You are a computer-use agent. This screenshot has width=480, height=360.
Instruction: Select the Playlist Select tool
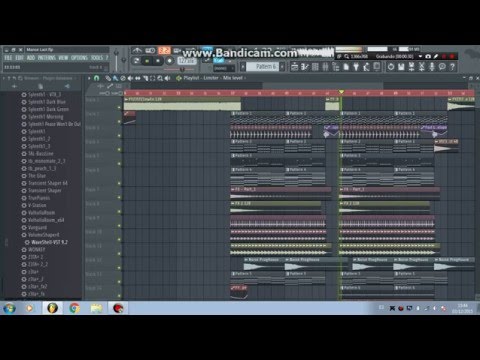(x=153, y=78)
